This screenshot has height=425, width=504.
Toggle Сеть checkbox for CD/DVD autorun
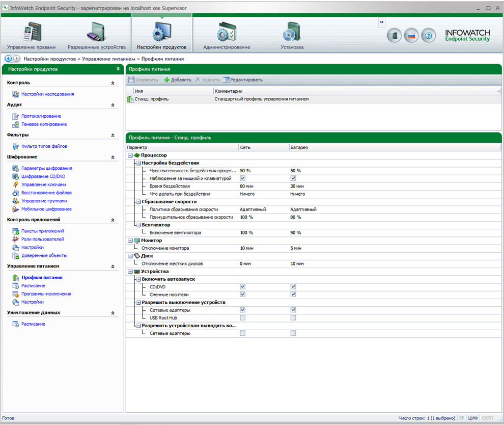pos(243,287)
